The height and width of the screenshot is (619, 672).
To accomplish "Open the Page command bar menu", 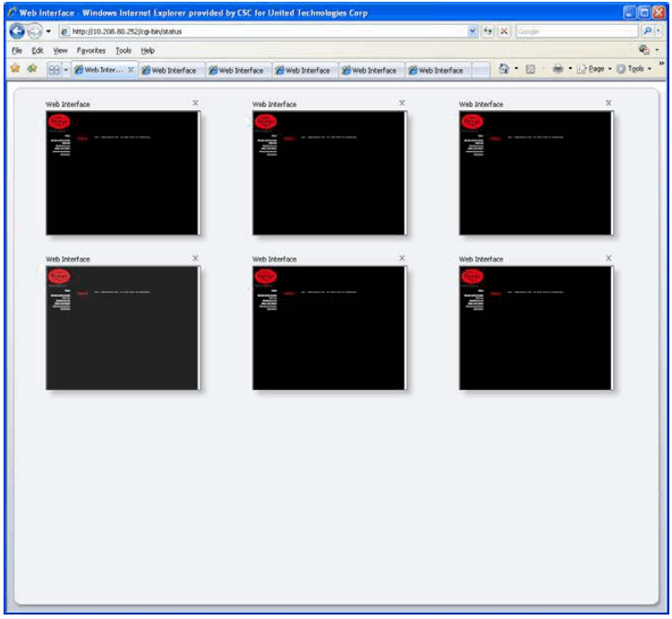I will pos(594,69).
